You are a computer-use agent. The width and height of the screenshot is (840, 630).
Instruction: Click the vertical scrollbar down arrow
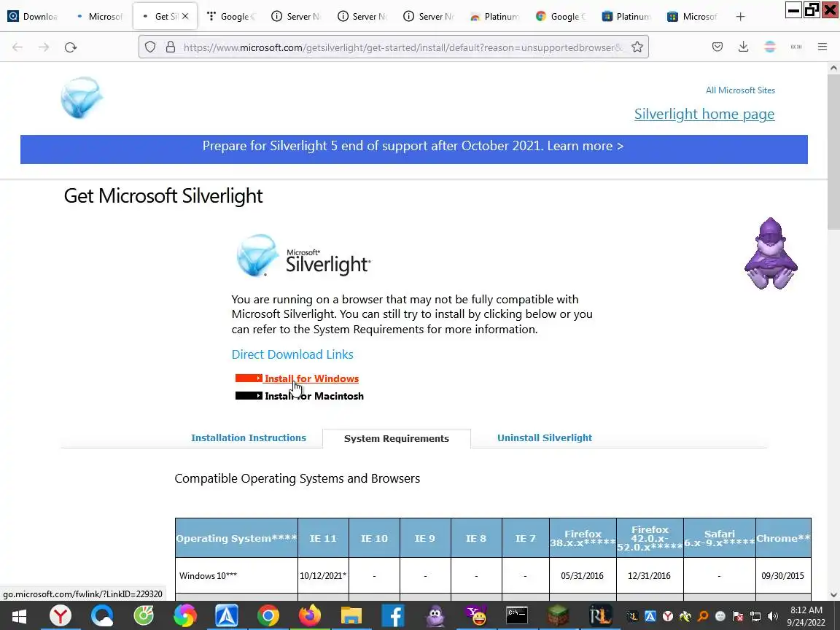(x=833, y=595)
